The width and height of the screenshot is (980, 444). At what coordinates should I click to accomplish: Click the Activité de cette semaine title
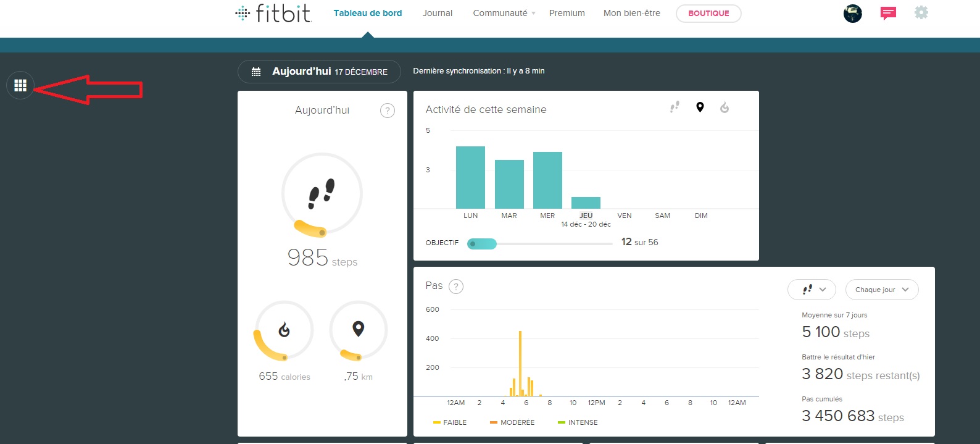pyautogui.click(x=486, y=109)
